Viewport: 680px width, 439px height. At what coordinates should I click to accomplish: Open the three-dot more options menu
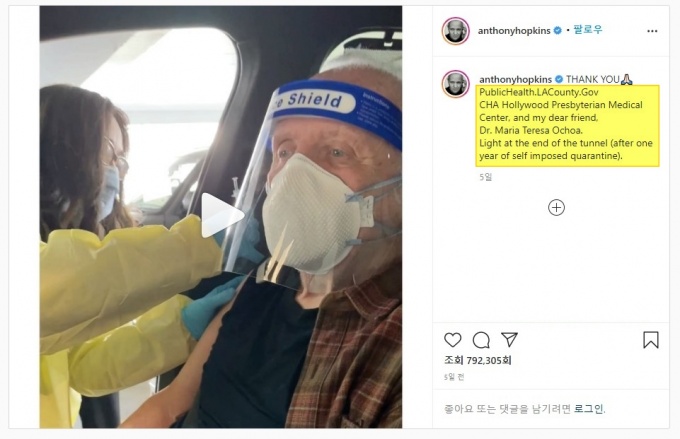coord(652,31)
